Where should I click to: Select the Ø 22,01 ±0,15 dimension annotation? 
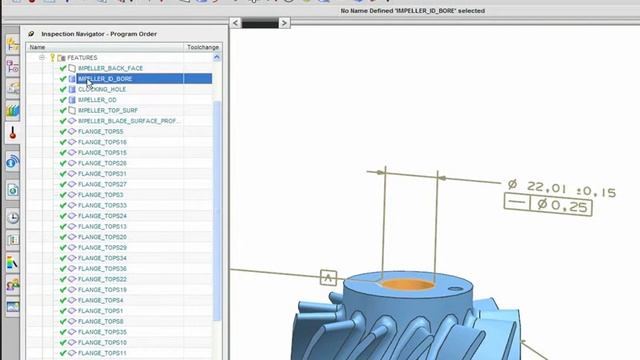[x=562, y=188]
